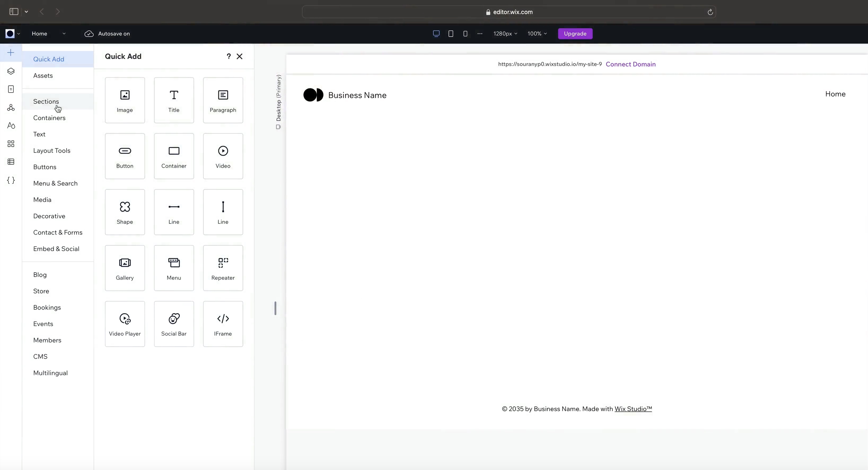Add a Repeater element from Quick Add
This screenshot has width=868, height=470.
click(x=223, y=268)
